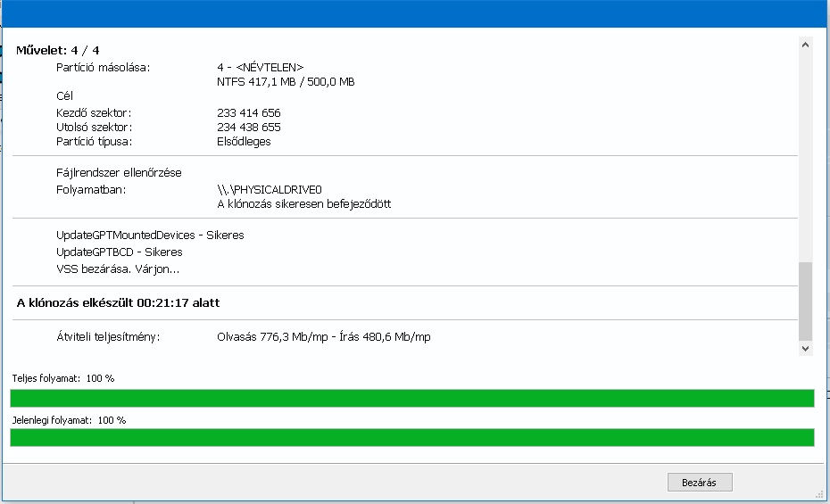Click the Teljes folyamat green progress bar
The image size is (830, 504).
point(411,398)
